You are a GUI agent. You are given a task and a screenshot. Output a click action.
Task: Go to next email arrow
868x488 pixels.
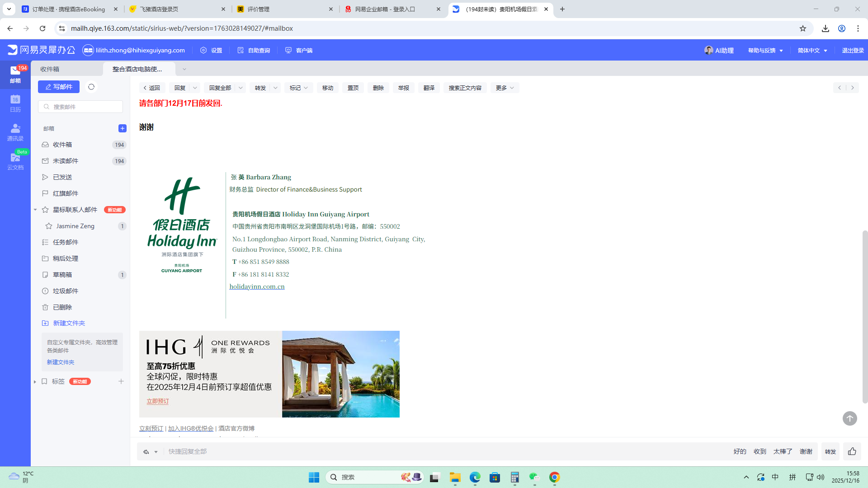tap(853, 88)
